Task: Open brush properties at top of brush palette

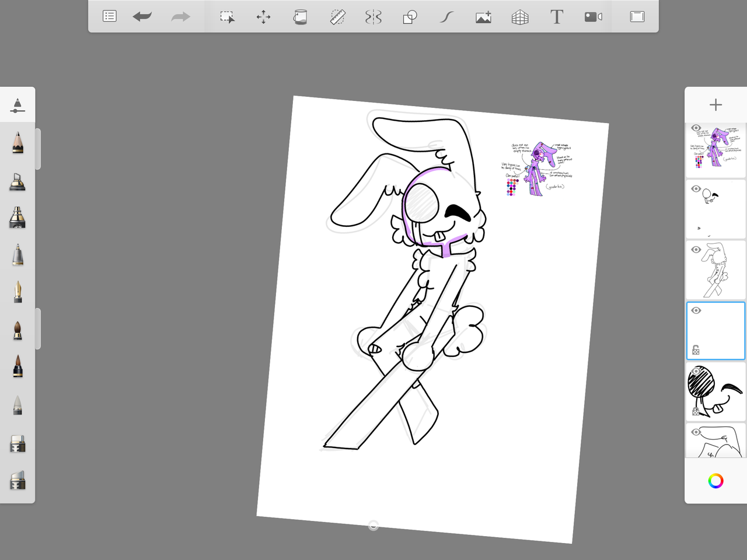Action: (x=18, y=105)
